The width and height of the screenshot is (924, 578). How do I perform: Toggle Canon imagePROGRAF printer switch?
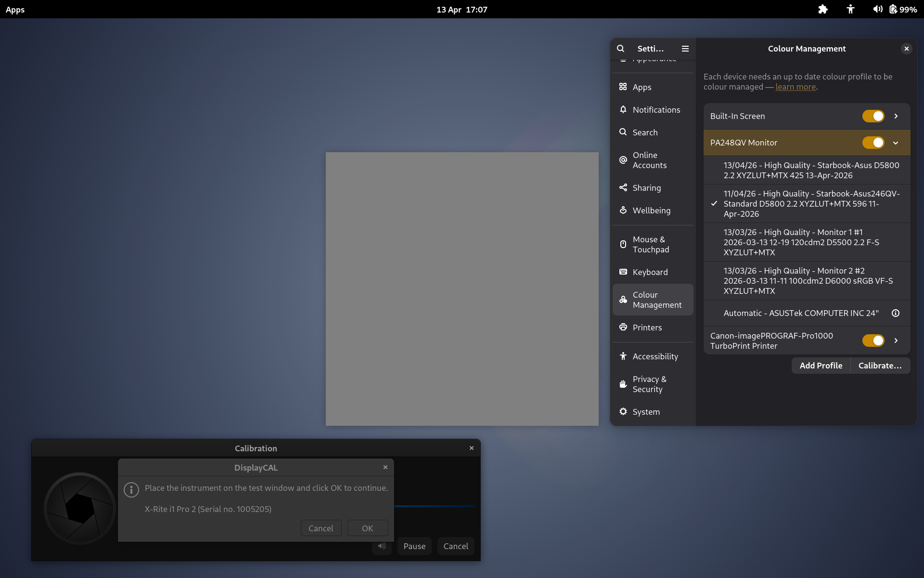[x=873, y=341]
